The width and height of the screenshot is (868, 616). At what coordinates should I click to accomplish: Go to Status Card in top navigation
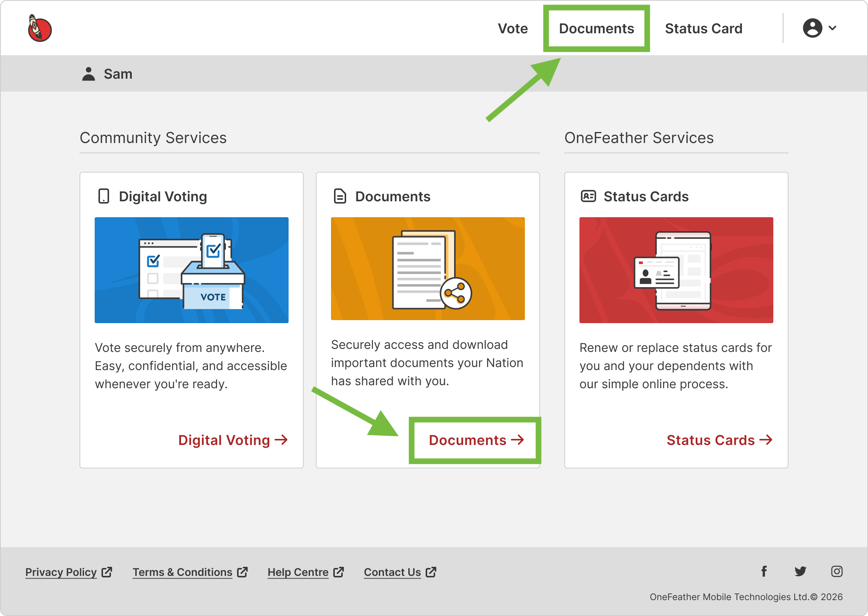pyautogui.click(x=704, y=28)
